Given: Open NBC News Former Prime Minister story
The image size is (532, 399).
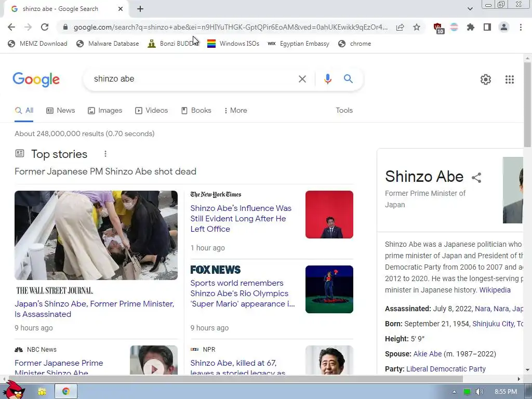Looking at the screenshot, I should click(59, 367).
